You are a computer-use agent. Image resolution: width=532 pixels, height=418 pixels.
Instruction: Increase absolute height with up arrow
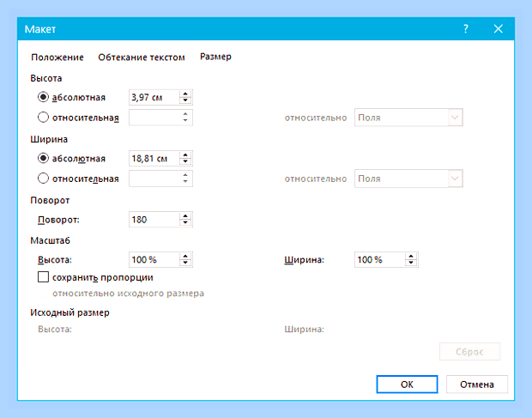click(x=185, y=94)
